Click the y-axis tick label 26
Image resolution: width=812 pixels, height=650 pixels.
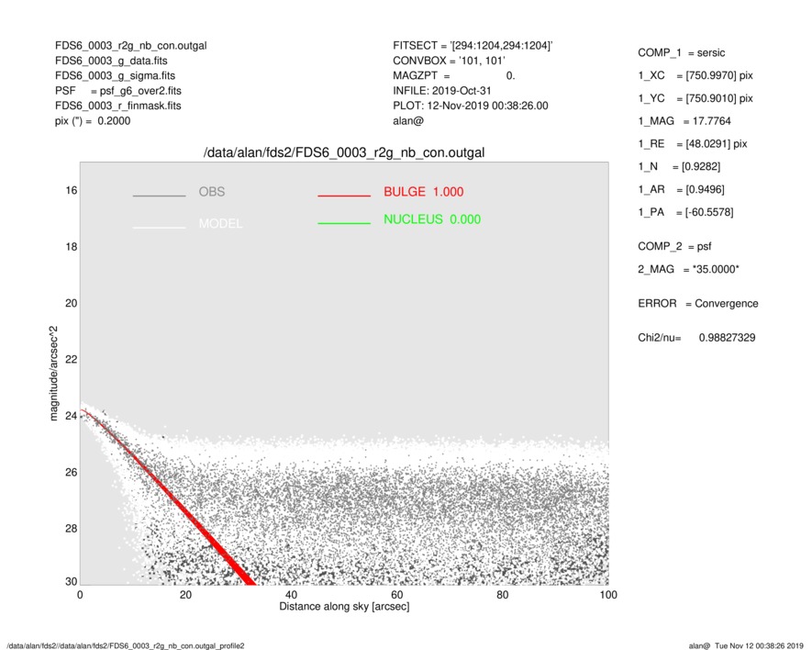click(x=72, y=472)
